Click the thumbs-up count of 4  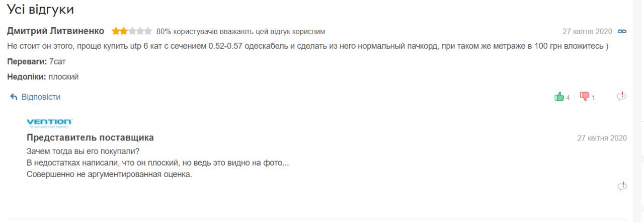coord(568,98)
